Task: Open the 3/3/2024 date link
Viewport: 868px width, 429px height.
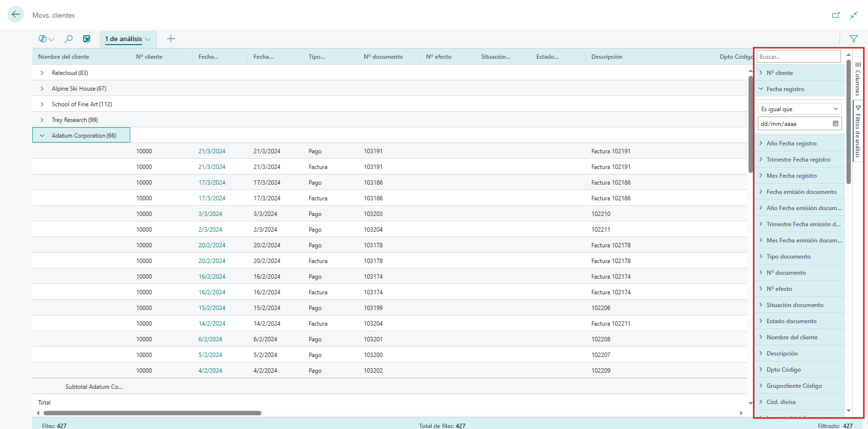Action: [210, 214]
